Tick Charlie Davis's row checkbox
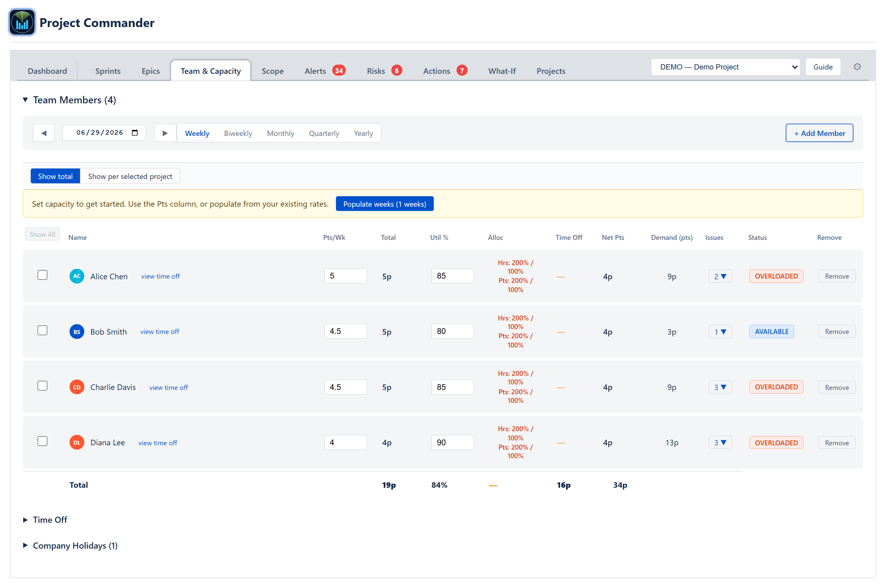Image resolution: width=886 pixels, height=588 pixels. coord(42,386)
